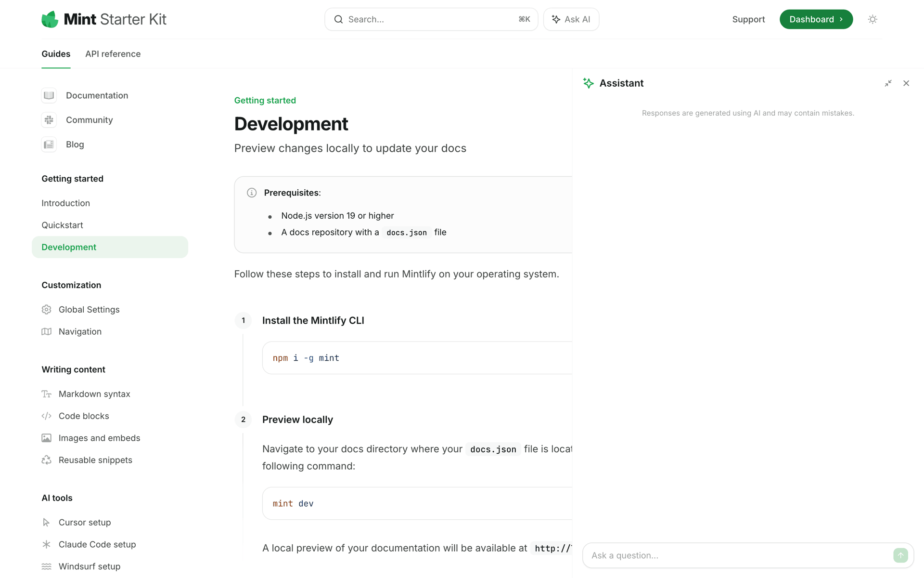Click the 'Preview locally' step heading
924x578 pixels.
(297, 420)
